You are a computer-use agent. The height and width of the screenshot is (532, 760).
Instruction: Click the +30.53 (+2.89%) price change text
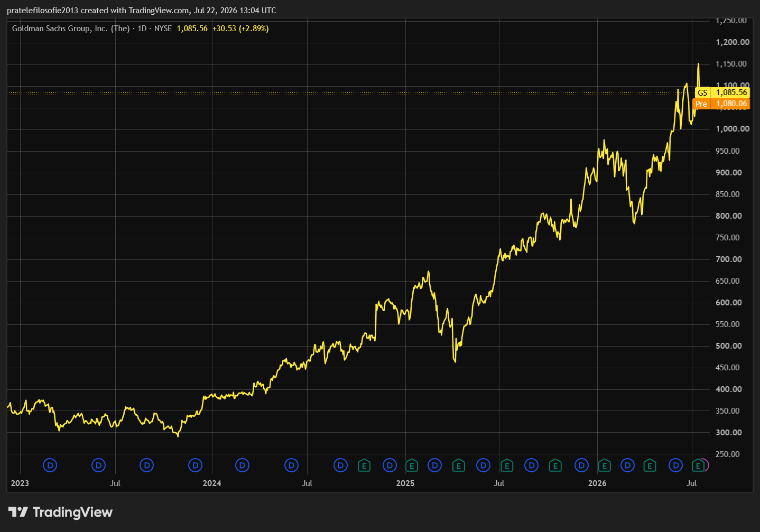[240, 29]
